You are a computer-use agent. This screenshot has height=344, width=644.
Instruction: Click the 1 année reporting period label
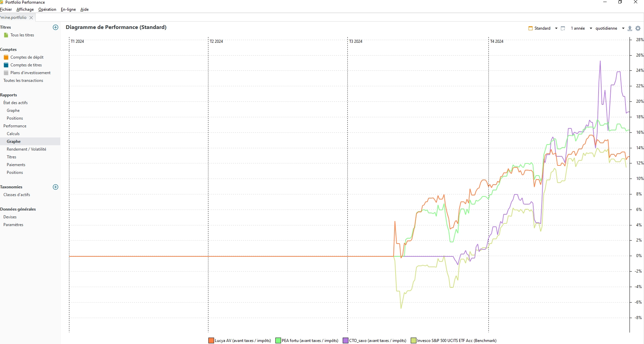point(578,28)
